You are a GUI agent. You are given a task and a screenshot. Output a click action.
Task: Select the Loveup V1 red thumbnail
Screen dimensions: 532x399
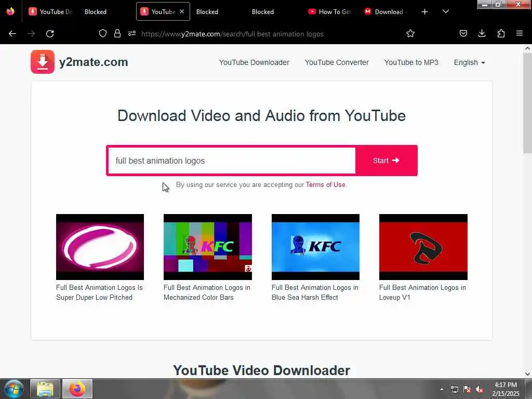coord(423,247)
